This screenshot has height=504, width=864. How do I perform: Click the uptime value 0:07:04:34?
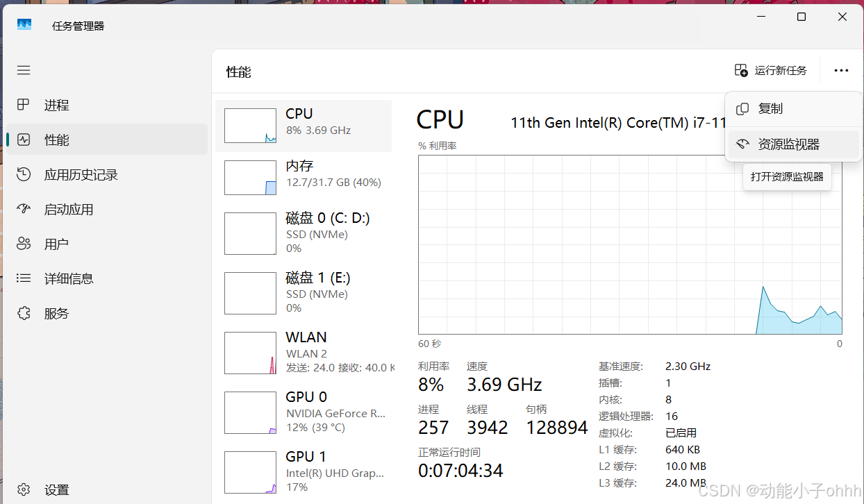460,471
